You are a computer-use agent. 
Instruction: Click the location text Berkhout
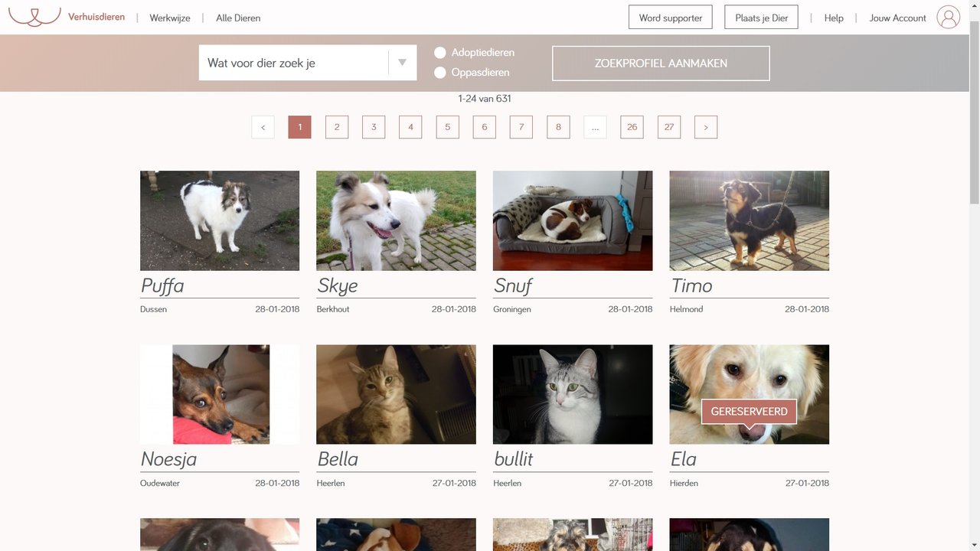click(333, 309)
